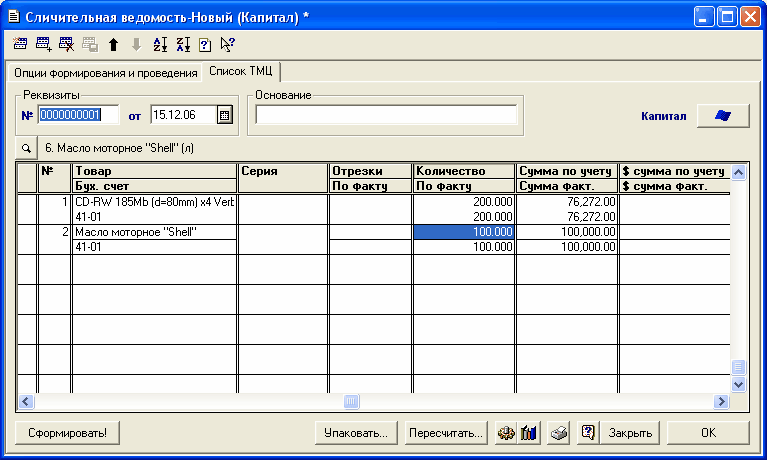Switch to Опции формирования и проведения tab
This screenshot has width=767, height=460.
point(105,73)
